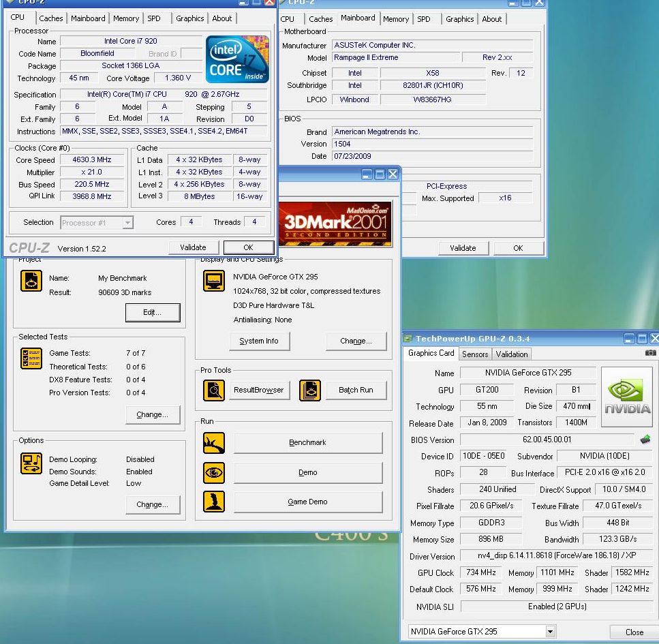This screenshot has width=659, height=644.
Task: Select Graphics tab in right CPU-Z window
Action: click(459, 19)
